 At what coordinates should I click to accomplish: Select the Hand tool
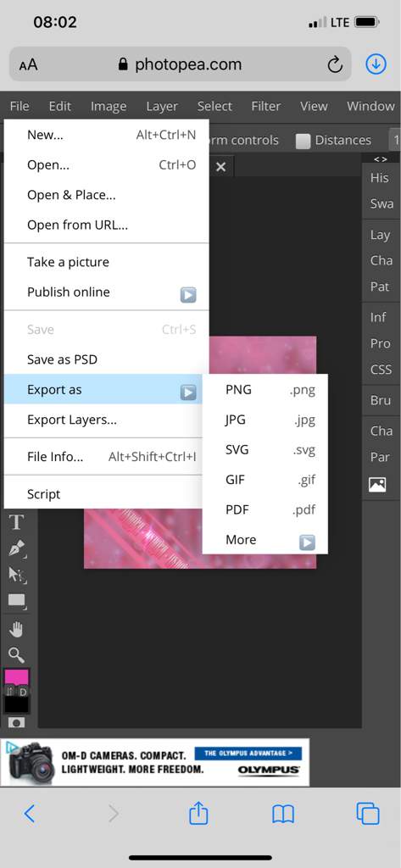pos(17,630)
